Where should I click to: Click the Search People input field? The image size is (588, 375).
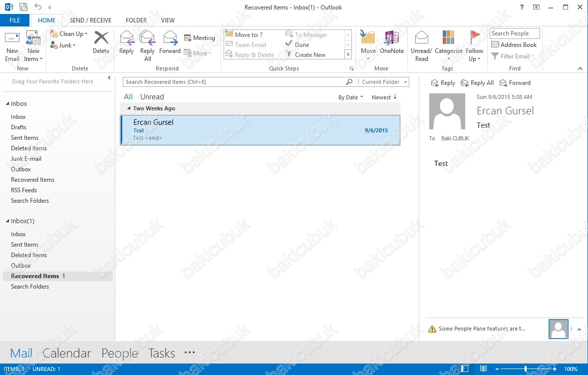pos(515,33)
